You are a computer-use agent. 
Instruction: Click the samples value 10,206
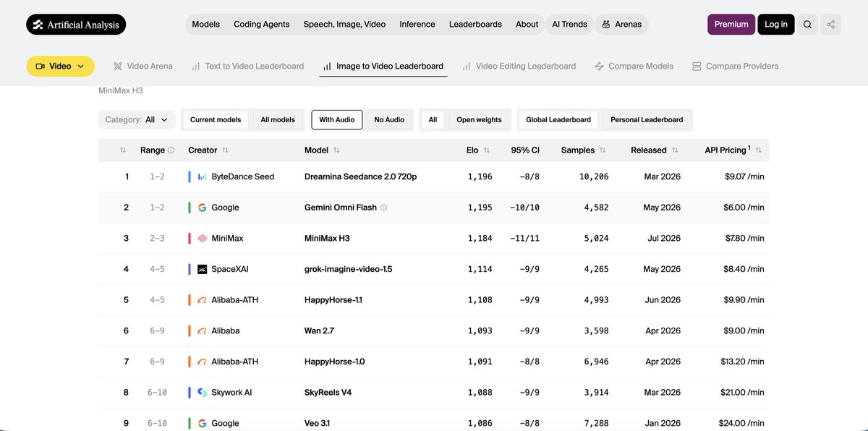[595, 176]
